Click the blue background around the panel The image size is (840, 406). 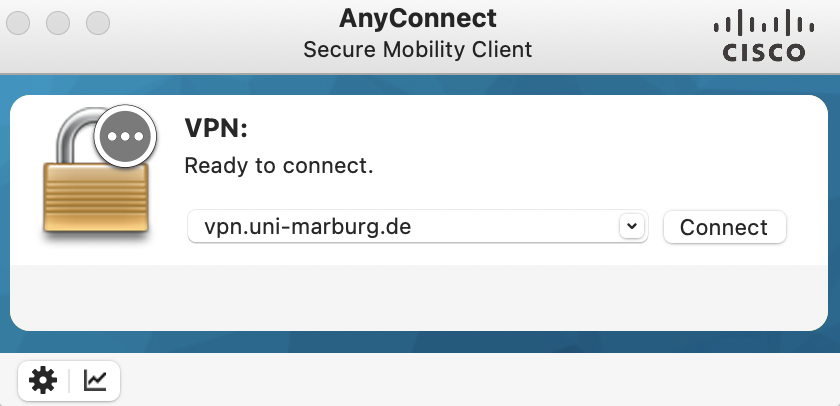(x=419, y=342)
